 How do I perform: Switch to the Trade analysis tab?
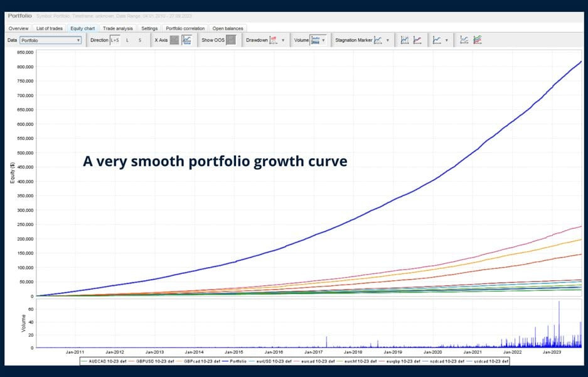coord(117,28)
